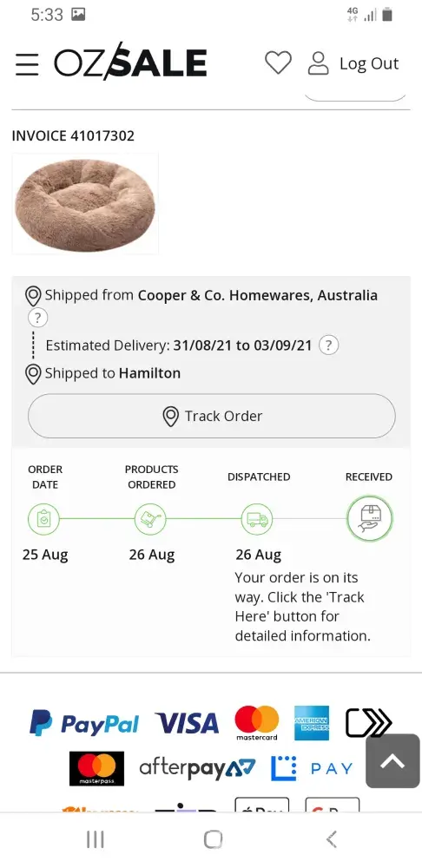Select the Products Ordered trolley step
The height and width of the screenshot is (868, 422).
[150, 519]
